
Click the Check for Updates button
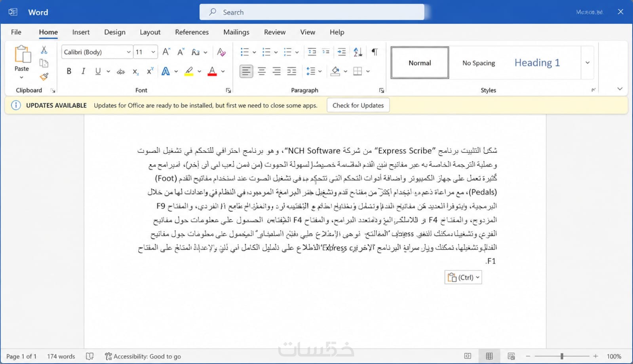click(358, 105)
